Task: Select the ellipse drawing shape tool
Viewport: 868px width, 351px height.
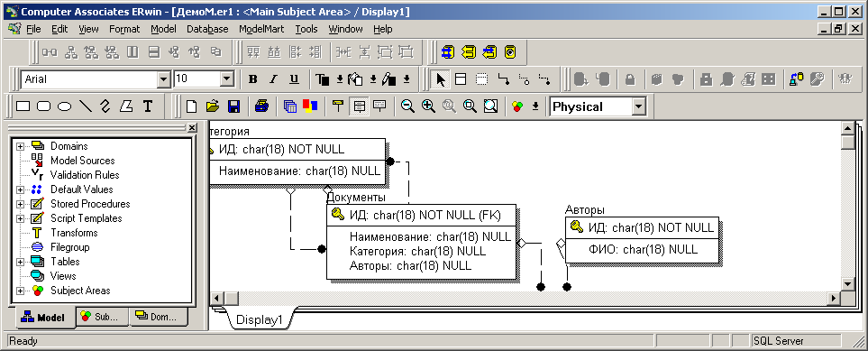Action: pos(65,106)
